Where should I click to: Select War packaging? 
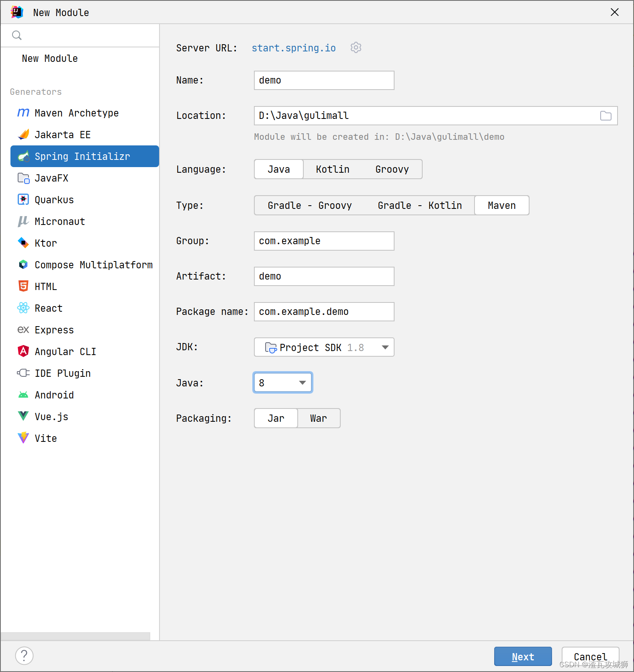point(319,418)
